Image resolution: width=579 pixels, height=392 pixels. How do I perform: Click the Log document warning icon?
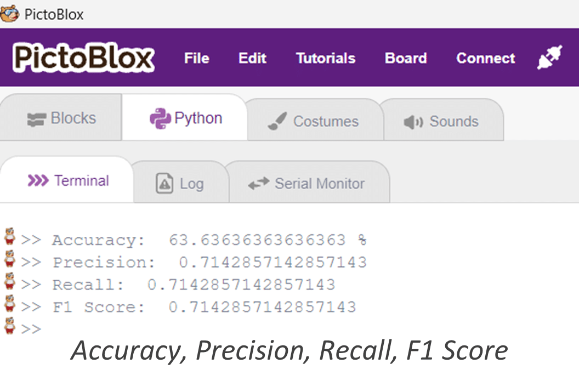click(x=164, y=183)
